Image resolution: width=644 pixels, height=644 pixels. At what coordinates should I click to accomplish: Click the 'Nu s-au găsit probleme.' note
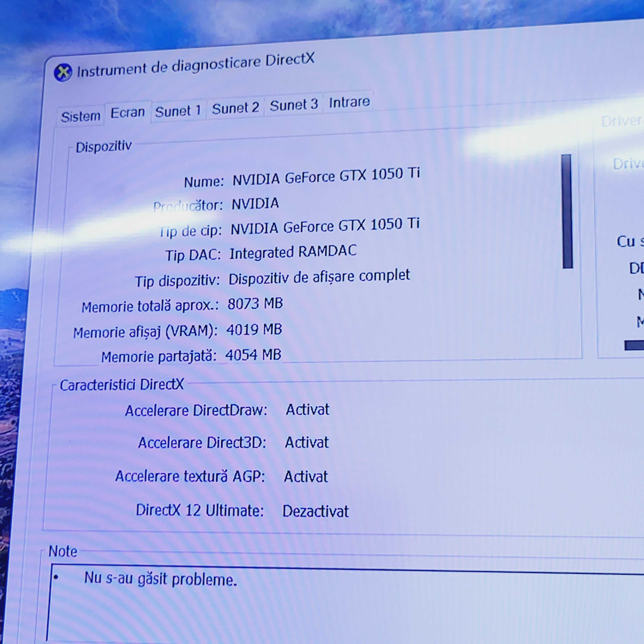click(x=161, y=579)
